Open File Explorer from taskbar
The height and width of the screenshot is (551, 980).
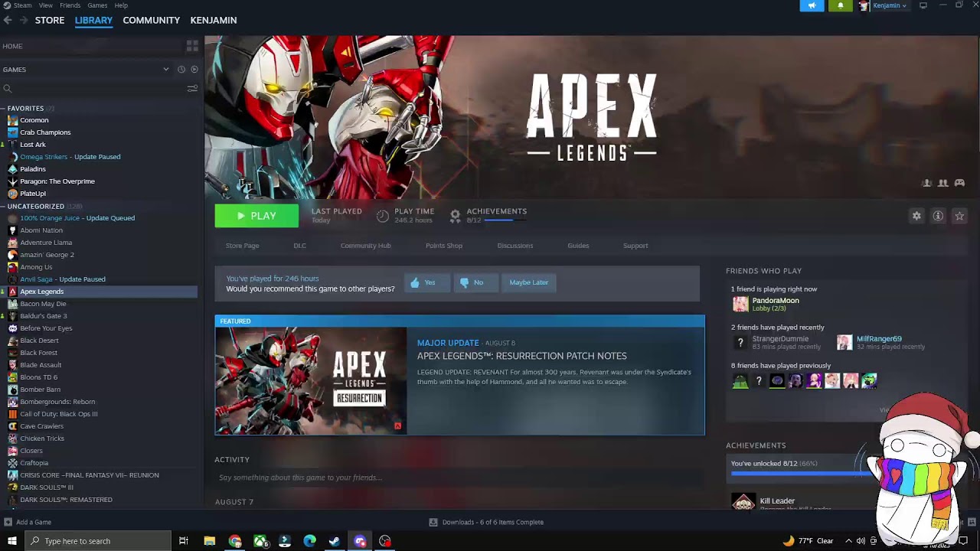coord(209,541)
